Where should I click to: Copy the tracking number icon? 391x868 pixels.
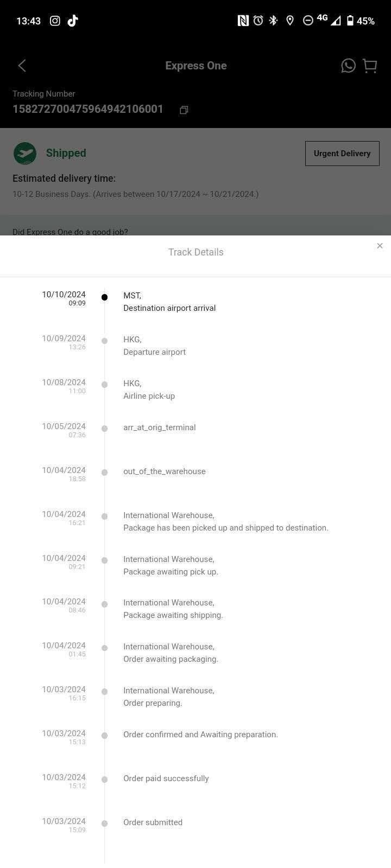184,110
